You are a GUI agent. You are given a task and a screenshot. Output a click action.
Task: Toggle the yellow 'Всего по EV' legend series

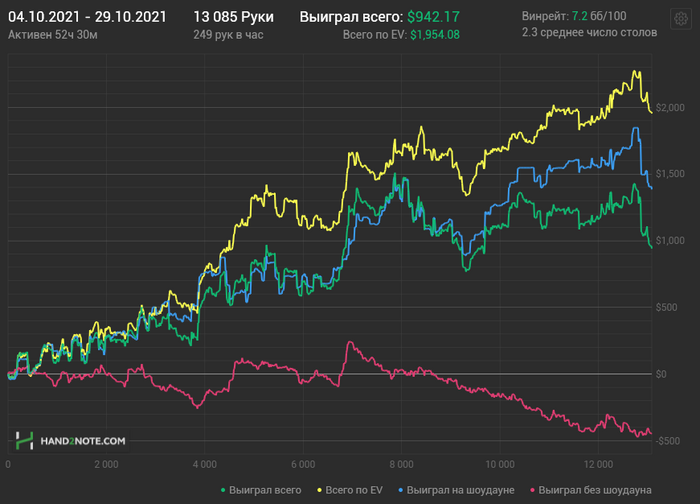tap(350, 490)
